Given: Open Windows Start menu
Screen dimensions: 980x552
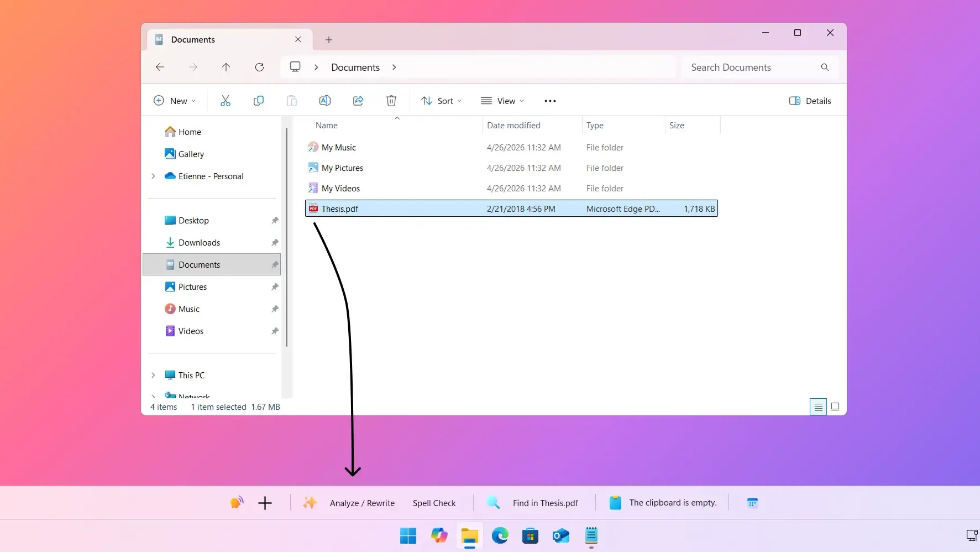Looking at the screenshot, I should tap(408, 535).
